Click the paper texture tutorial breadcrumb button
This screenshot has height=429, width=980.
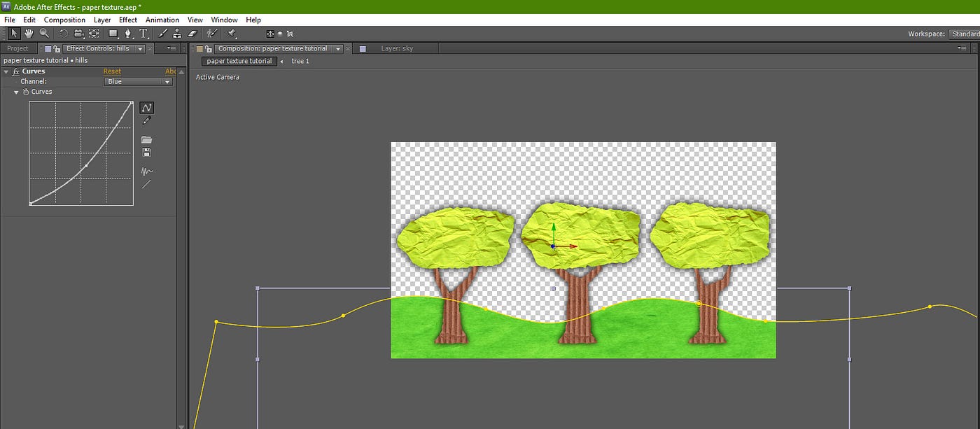pos(239,62)
